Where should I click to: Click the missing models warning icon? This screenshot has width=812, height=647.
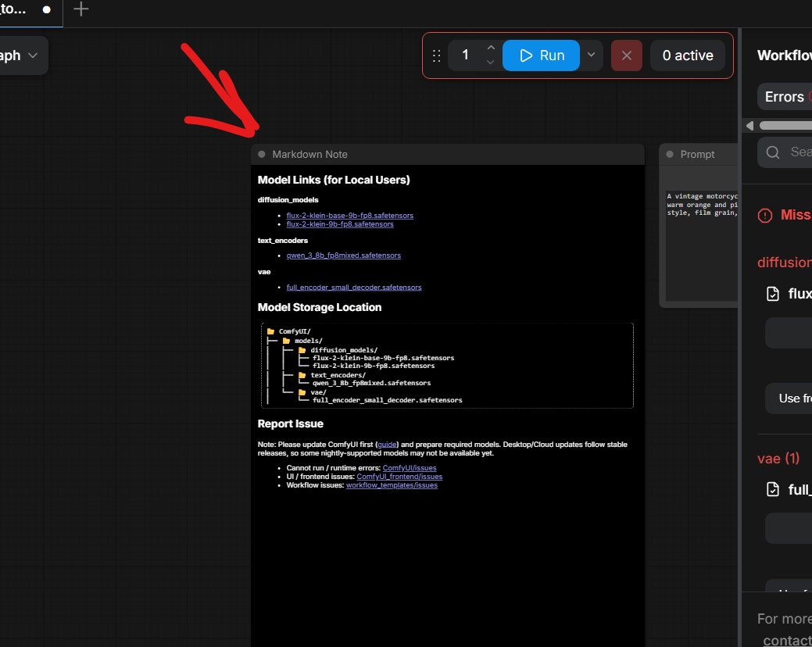pyautogui.click(x=765, y=216)
